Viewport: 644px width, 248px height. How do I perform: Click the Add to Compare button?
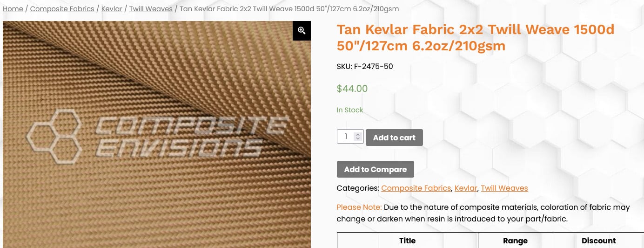pyautogui.click(x=376, y=169)
